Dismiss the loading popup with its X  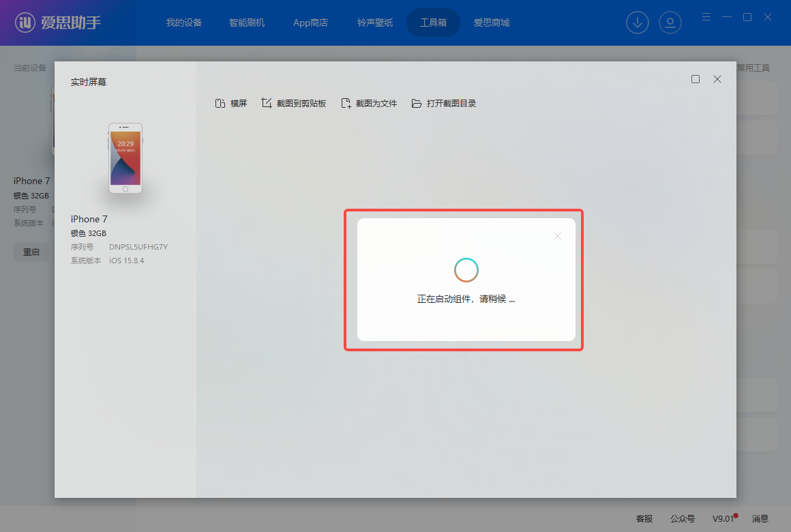click(x=558, y=236)
